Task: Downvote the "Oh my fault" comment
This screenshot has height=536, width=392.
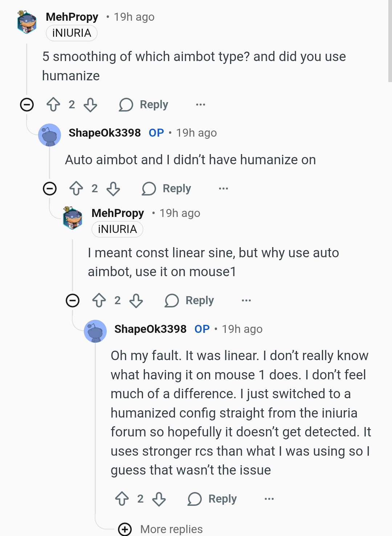Action: point(159,499)
